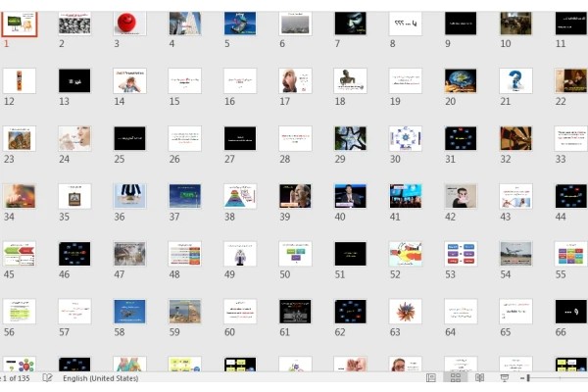Start Slide Show from status bar icon

[x=505, y=377]
